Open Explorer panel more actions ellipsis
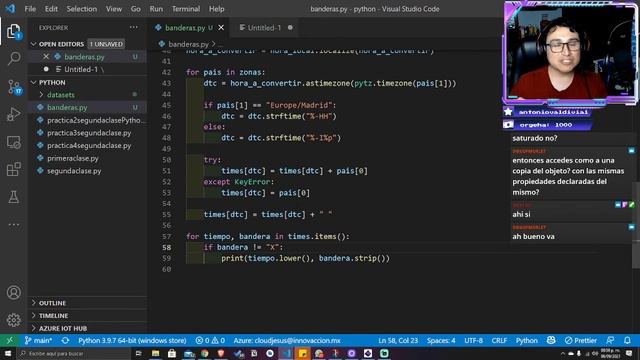 (133, 27)
